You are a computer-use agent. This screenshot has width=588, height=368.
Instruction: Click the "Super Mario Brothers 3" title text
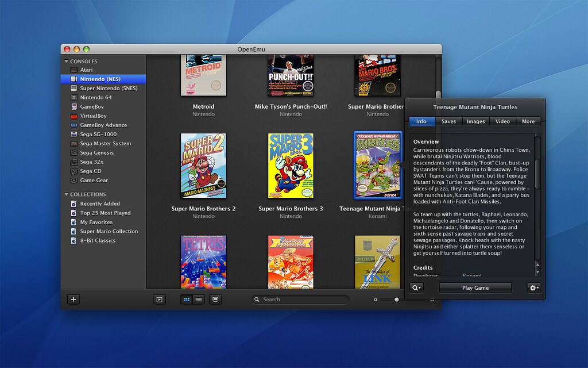291,209
